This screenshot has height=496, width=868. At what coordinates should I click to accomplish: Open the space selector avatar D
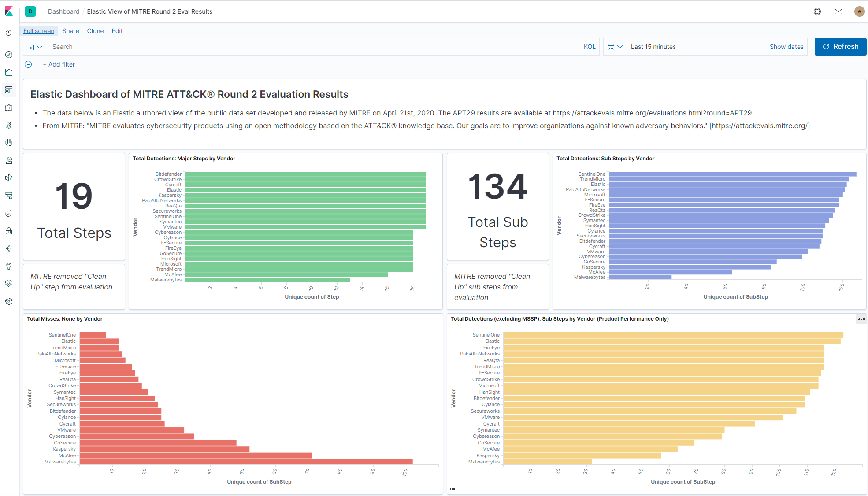point(30,11)
